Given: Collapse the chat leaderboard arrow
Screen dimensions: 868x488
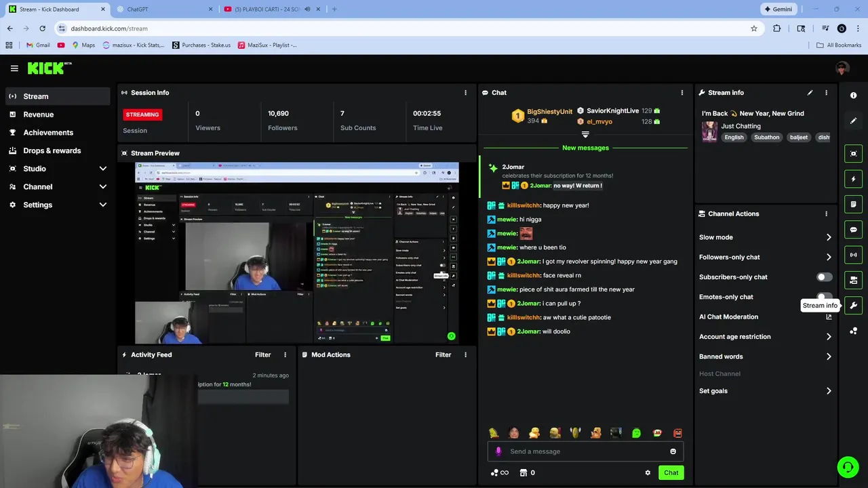Looking at the screenshot, I should tap(585, 135).
